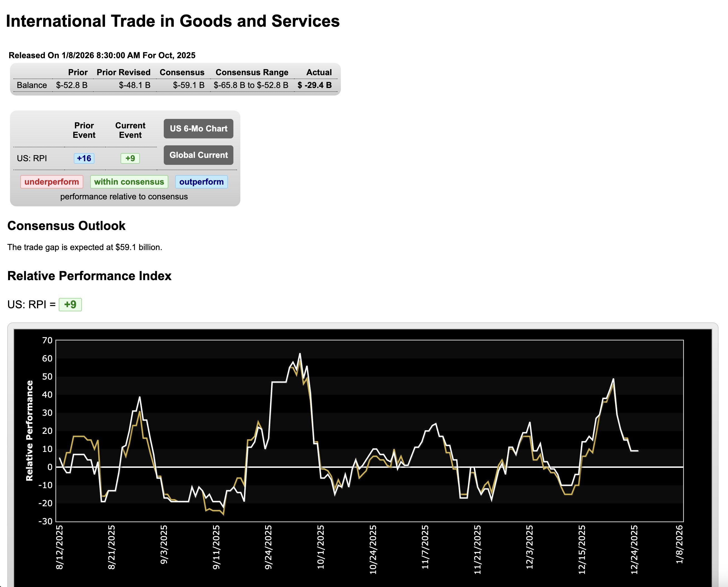Viewport: 728px width, 587px height.
Task: Select the within consensus legend badge
Action: (129, 182)
